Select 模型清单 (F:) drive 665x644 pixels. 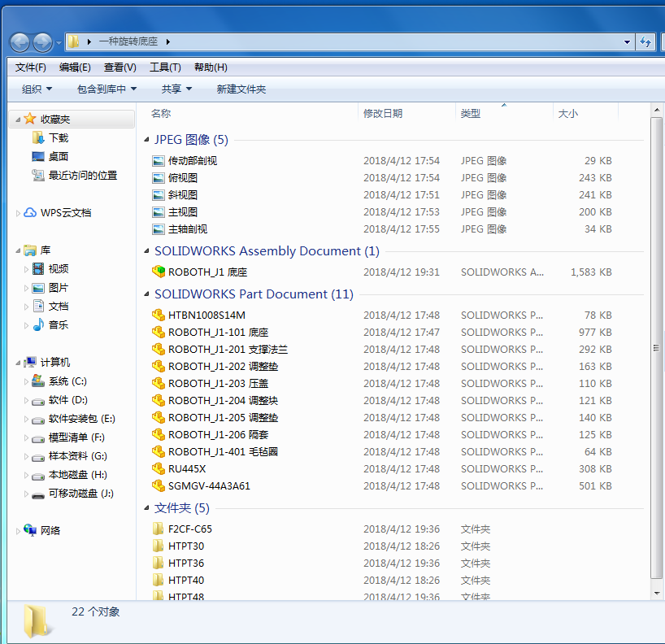point(76,437)
